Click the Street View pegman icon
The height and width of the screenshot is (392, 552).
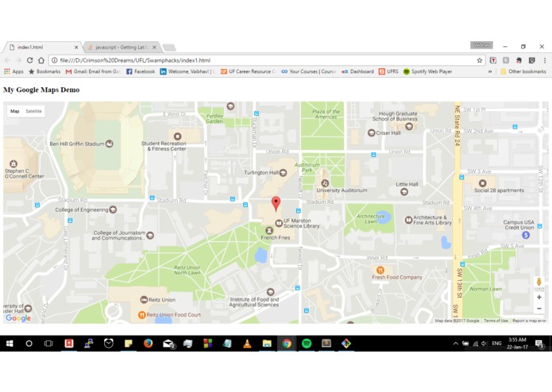tap(539, 282)
